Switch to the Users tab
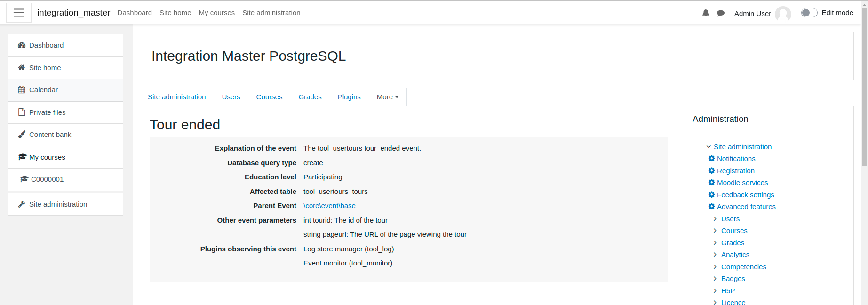The height and width of the screenshot is (305, 868). point(231,97)
